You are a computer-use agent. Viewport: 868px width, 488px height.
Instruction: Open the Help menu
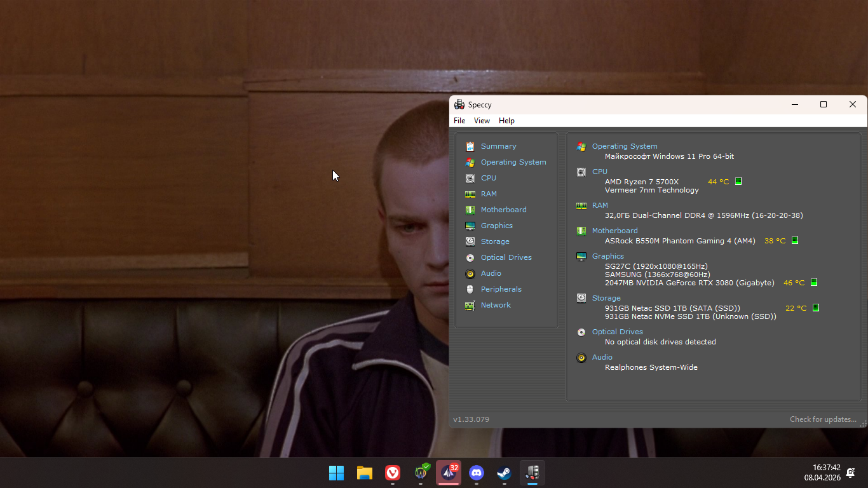[x=506, y=121]
